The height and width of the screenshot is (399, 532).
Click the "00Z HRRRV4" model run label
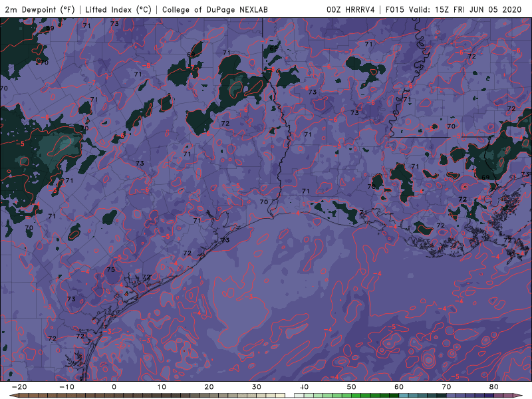tap(350, 9)
